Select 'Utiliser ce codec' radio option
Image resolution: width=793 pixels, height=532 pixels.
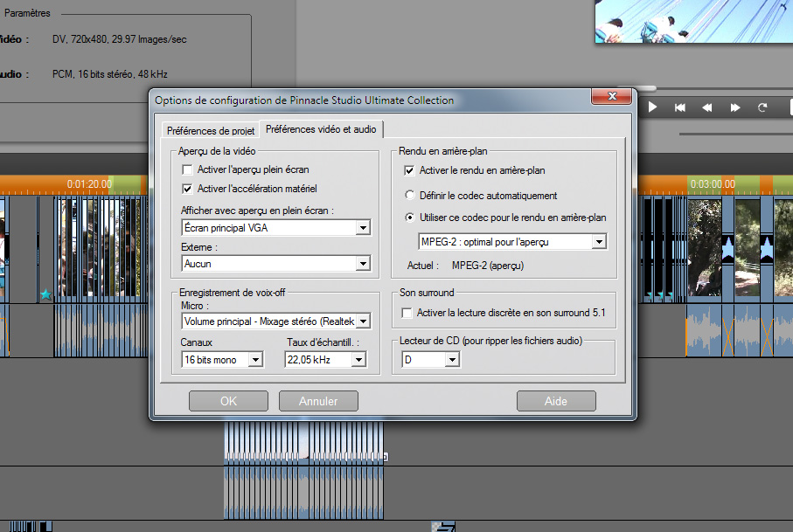point(410,218)
